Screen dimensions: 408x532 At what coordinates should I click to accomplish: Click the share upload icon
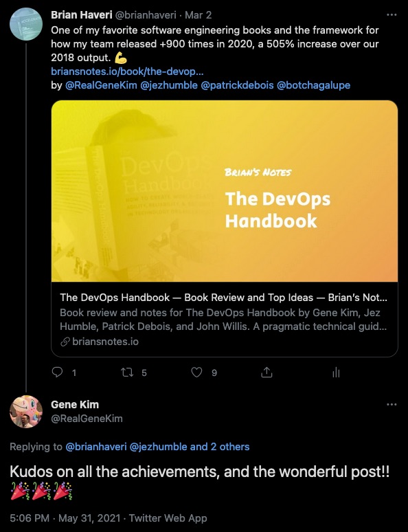point(267,373)
